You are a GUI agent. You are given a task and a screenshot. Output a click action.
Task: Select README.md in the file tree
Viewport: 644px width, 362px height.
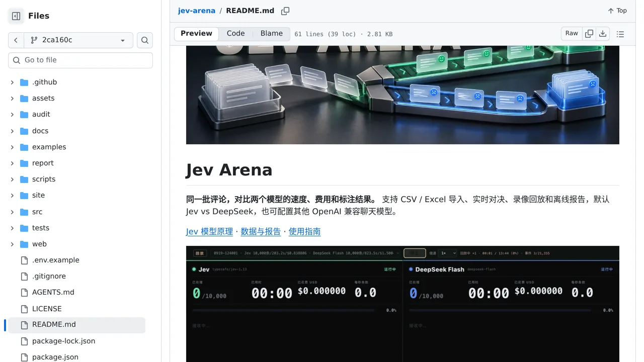pyautogui.click(x=76, y=325)
